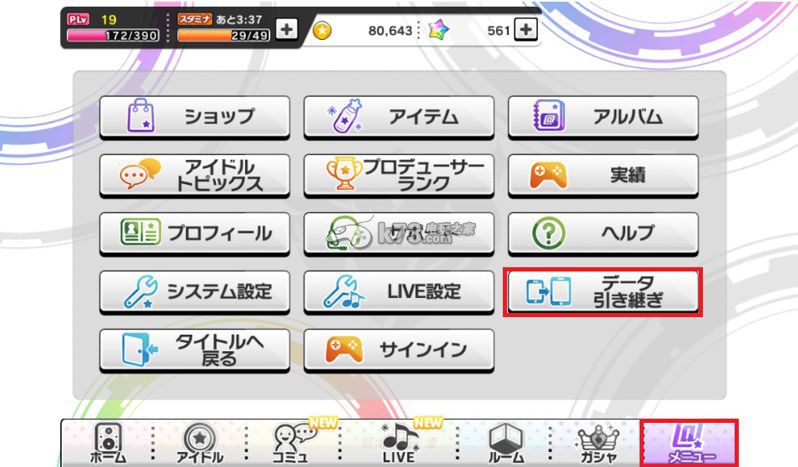Open システム設定 wrench settings
The image size is (798, 467).
194,291
